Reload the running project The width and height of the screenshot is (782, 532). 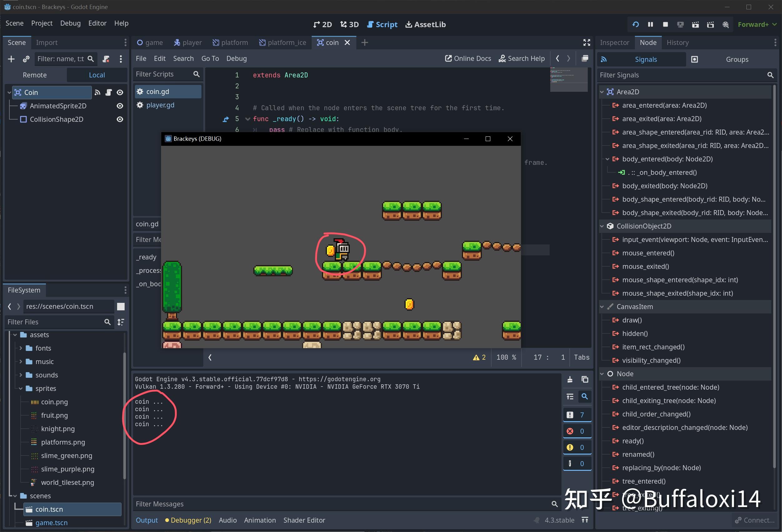click(635, 25)
